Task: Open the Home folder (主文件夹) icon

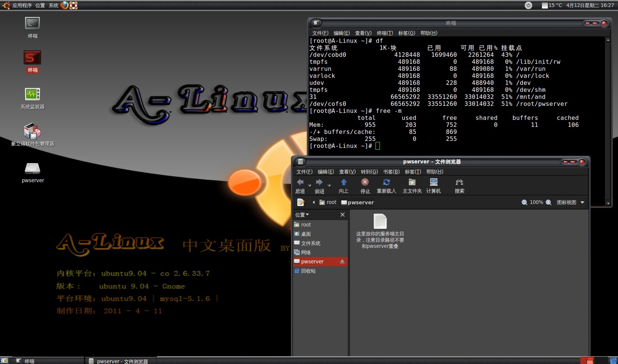Action: (412, 183)
